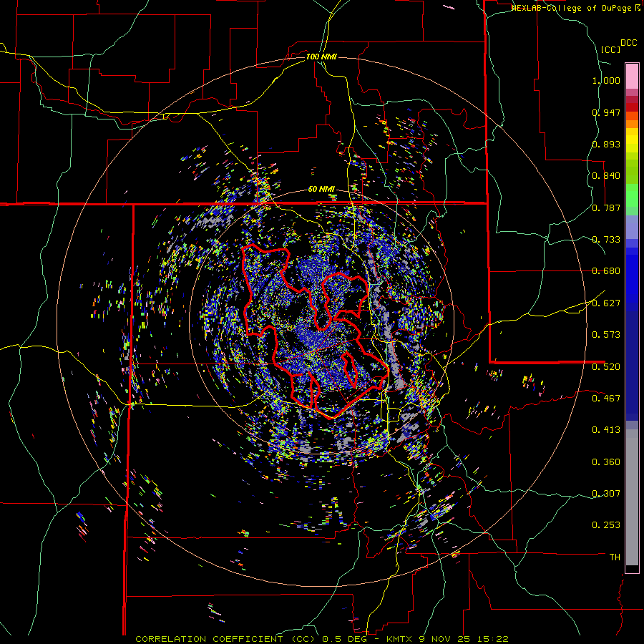The width and height of the screenshot is (644, 644).
Task: Click the 0.627 scale value
Action: click(x=606, y=303)
